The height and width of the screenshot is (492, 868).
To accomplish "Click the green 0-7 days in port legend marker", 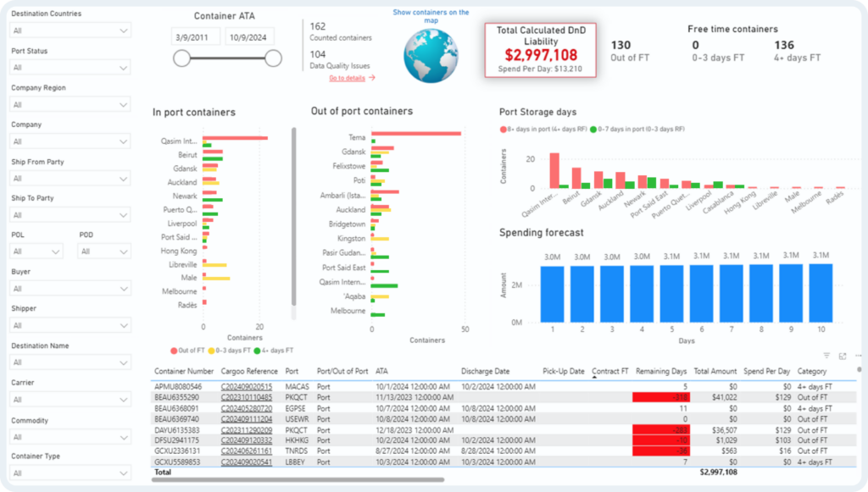I will click(593, 130).
